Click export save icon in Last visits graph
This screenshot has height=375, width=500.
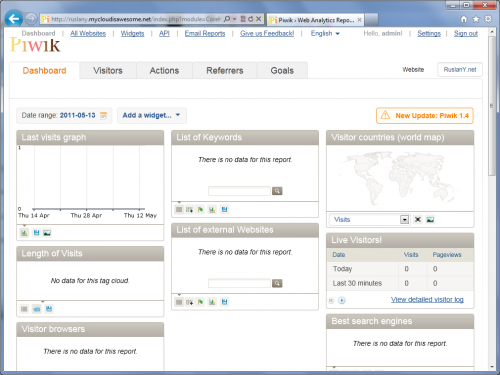click(36, 233)
